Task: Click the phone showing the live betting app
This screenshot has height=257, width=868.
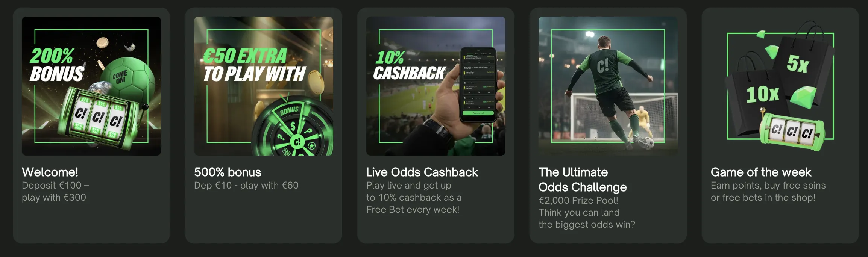Action: (x=478, y=85)
